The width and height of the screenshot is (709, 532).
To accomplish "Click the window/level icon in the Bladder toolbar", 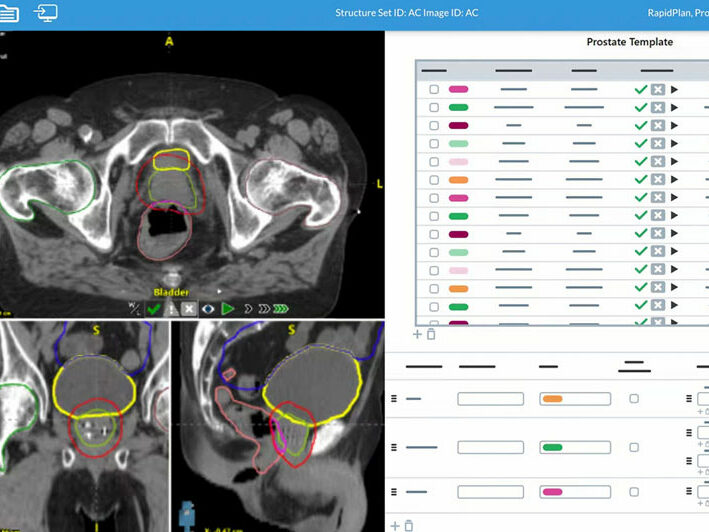I will 134,309.
